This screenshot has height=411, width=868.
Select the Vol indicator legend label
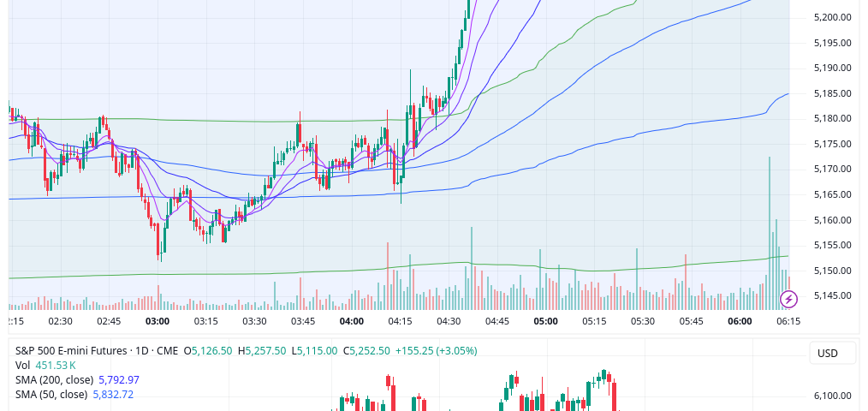point(23,365)
